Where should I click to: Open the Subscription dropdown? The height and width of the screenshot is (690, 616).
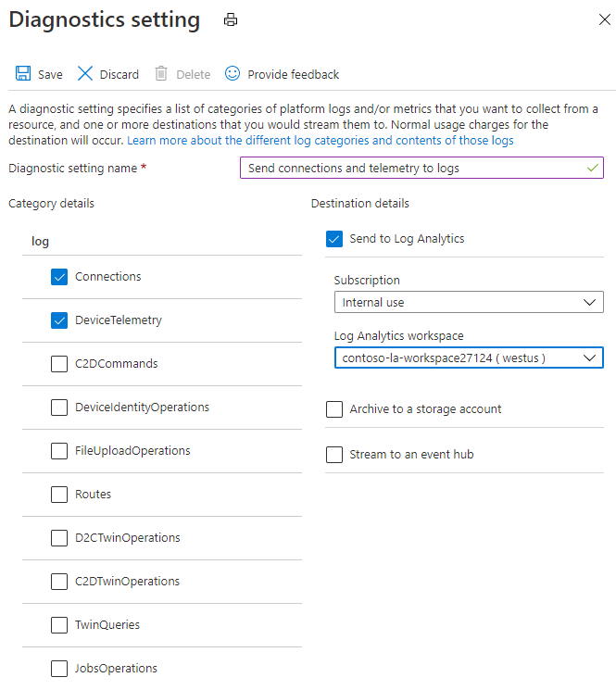468,302
